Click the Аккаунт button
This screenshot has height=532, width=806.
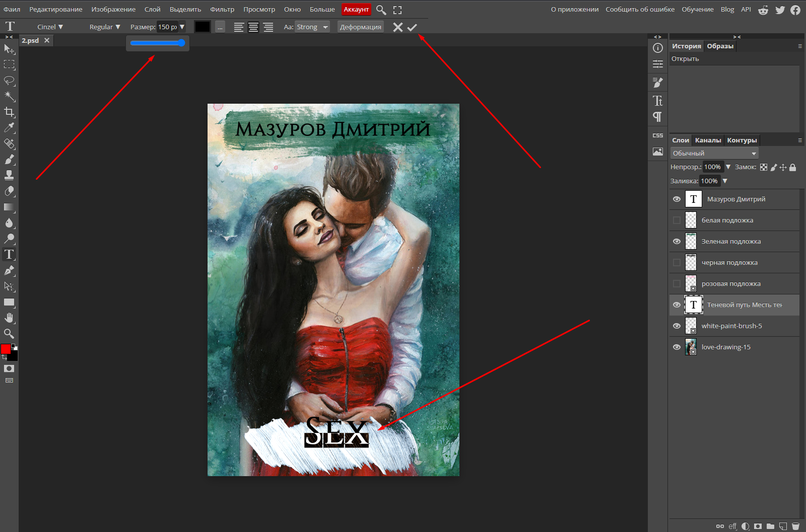(x=356, y=10)
